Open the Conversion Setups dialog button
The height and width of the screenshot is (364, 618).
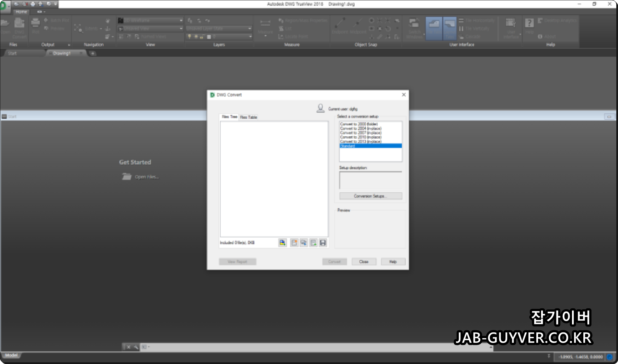point(370,196)
